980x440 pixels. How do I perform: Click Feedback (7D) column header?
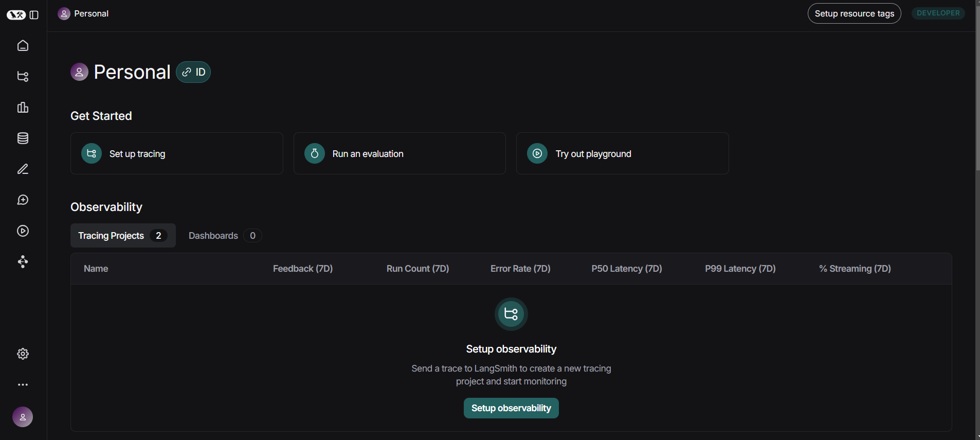[x=303, y=269]
